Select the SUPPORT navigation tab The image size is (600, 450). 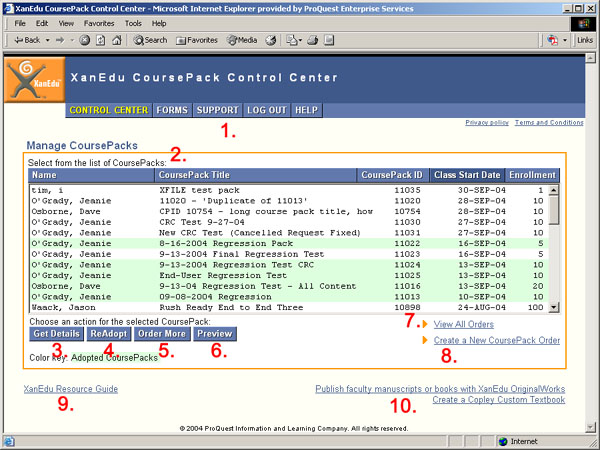[x=217, y=110]
